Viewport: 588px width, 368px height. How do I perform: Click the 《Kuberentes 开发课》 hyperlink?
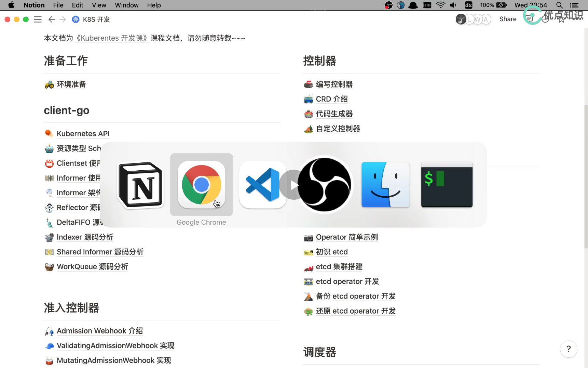coord(112,38)
